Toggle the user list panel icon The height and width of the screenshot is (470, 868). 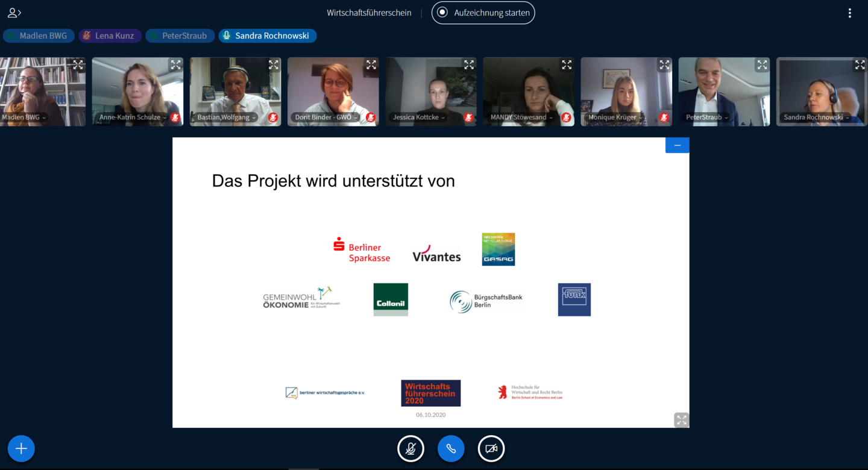pyautogui.click(x=14, y=13)
